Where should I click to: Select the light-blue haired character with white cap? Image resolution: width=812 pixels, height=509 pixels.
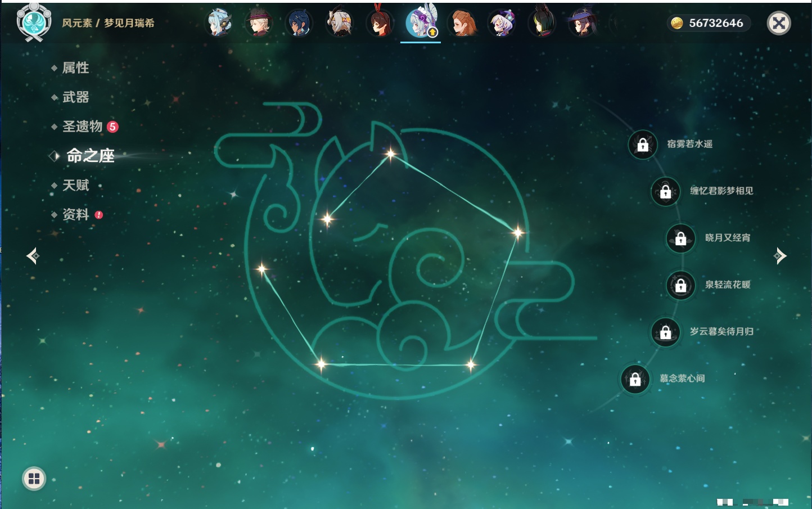[219, 23]
